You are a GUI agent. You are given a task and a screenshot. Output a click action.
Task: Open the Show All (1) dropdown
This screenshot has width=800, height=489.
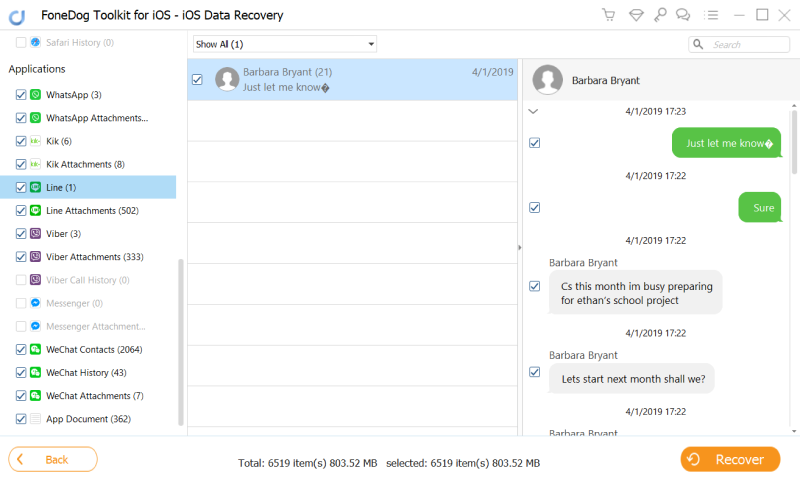point(285,44)
